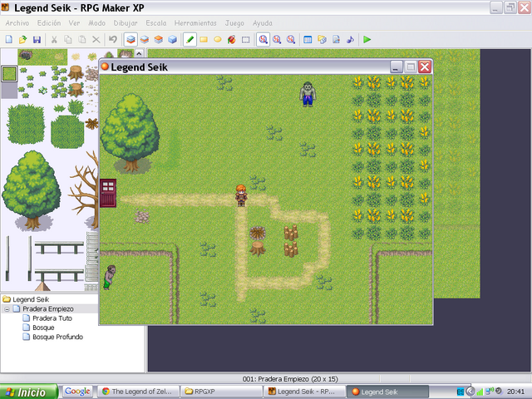Click the green zombie in purple pants
This screenshot has height=399, width=532.
(x=308, y=94)
